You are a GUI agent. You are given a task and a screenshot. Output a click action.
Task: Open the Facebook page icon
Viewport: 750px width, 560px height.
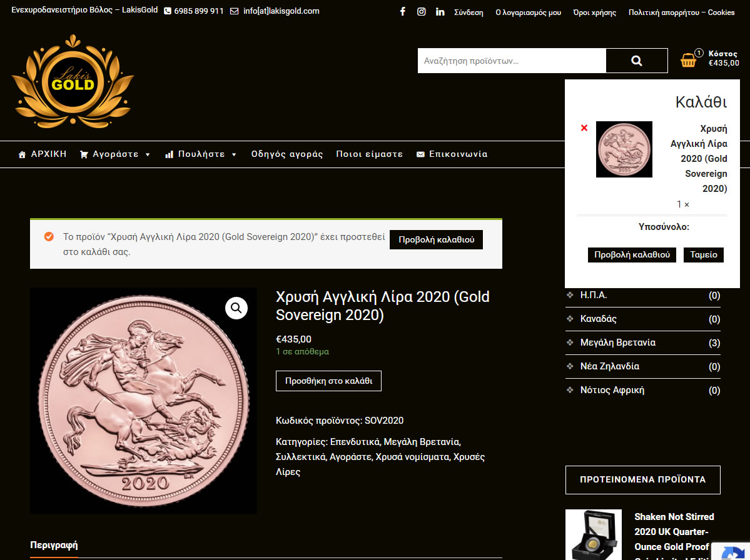point(403,11)
